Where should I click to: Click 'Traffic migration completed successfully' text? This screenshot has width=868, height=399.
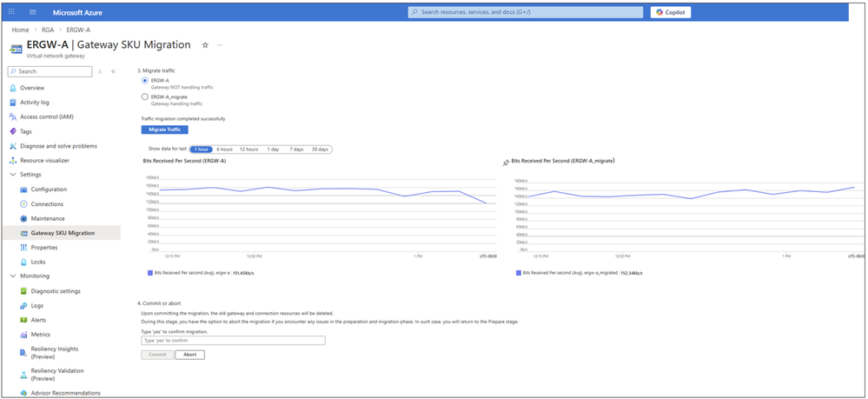[184, 118]
